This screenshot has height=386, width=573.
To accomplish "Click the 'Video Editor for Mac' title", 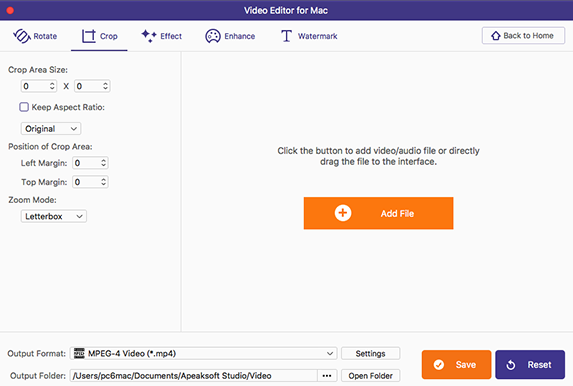I will tap(286, 10).
